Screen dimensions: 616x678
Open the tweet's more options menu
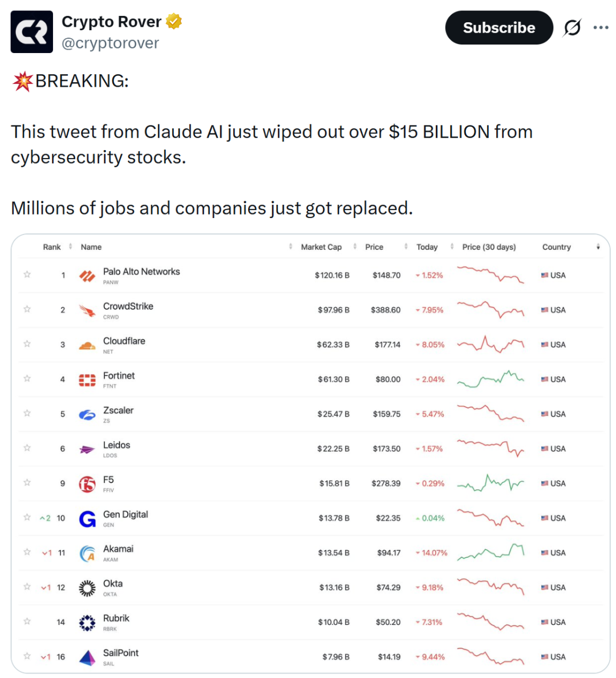click(602, 27)
